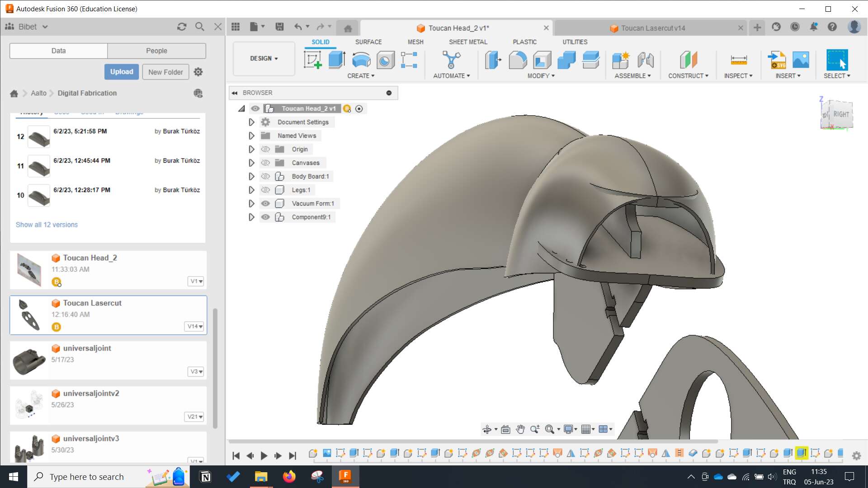Click the Fusion 360 taskbar icon
Image resolution: width=868 pixels, height=488 pixels.
pyautogui.click(x=344, y=476)
